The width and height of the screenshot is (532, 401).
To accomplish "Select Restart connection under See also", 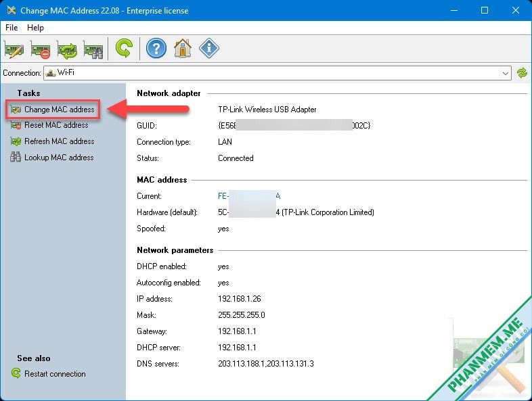I will click(x=55, y=373).
